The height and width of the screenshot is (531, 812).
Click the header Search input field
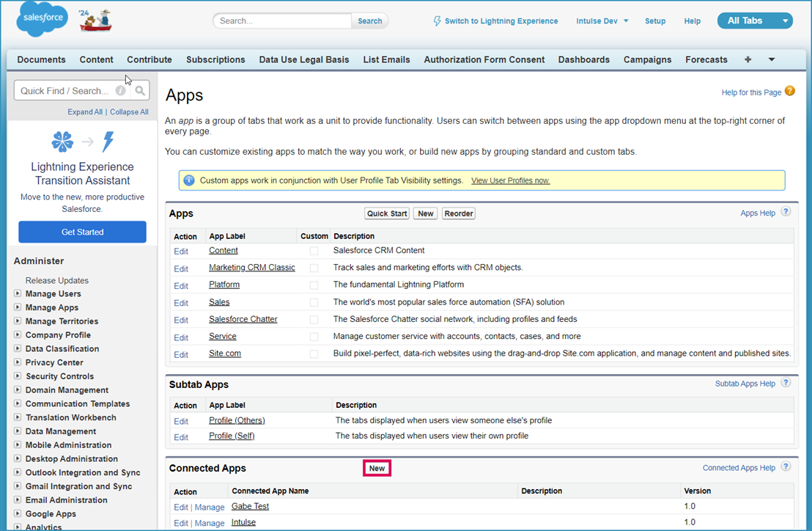point(283,21)
